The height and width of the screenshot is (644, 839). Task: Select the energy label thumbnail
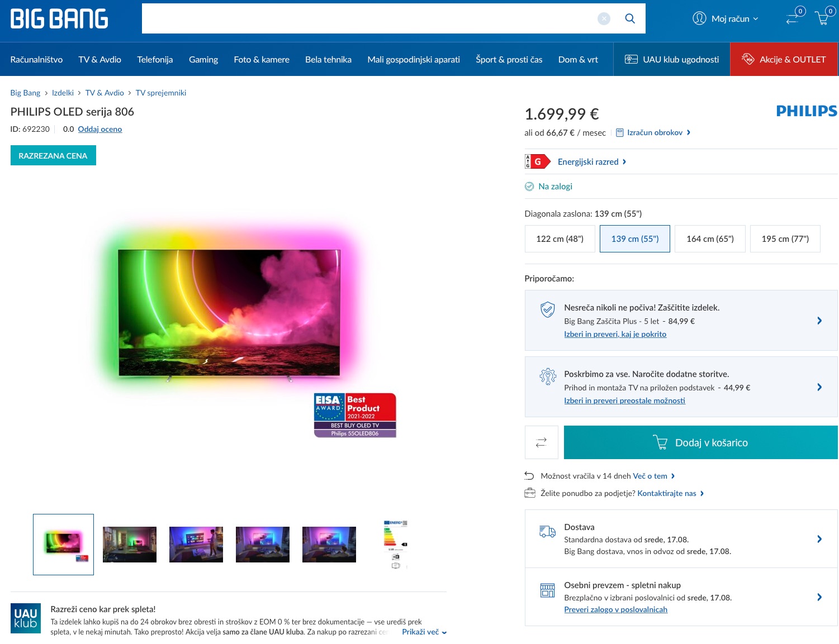click(396, 545)
